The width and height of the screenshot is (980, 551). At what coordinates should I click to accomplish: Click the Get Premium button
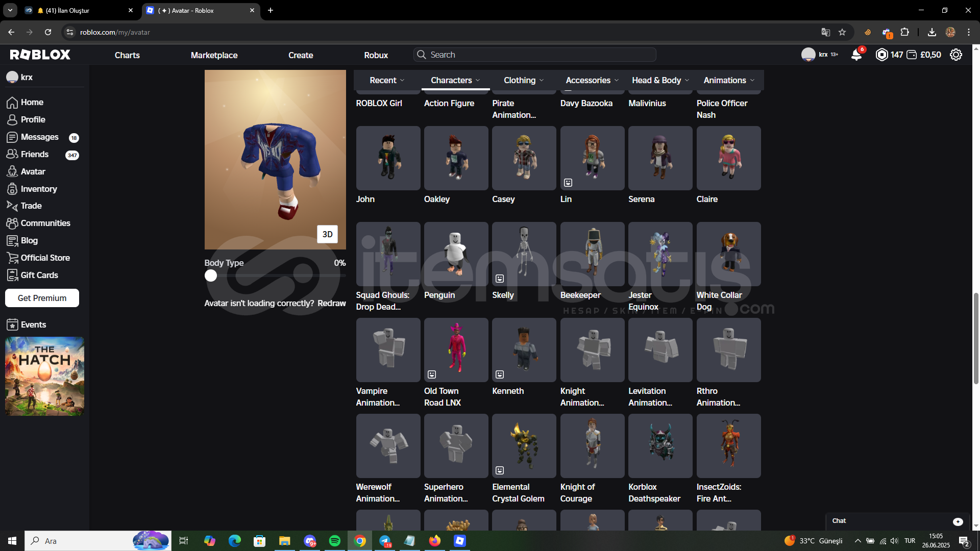click(42, 298)
